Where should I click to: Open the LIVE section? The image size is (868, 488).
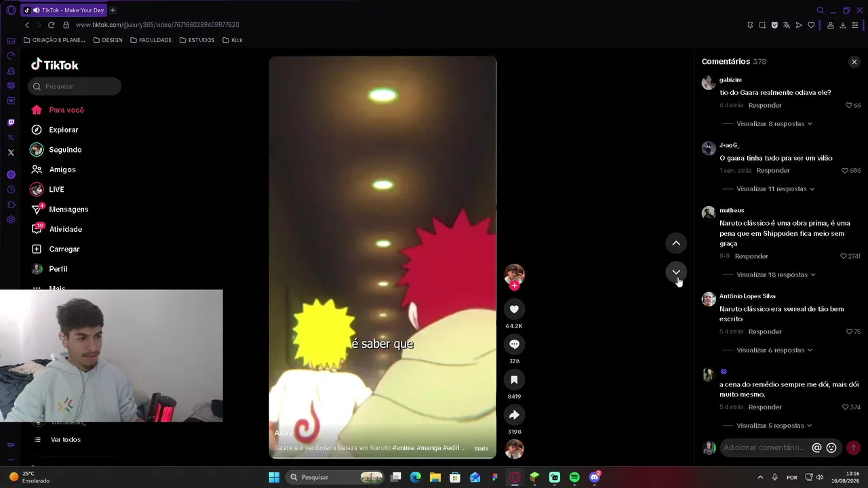(47, 189)
